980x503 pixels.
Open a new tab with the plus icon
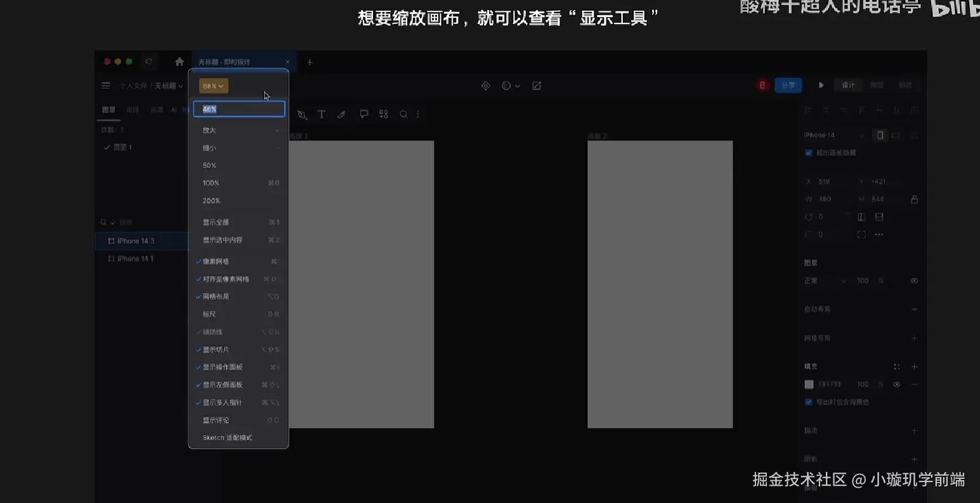point(310,62)
